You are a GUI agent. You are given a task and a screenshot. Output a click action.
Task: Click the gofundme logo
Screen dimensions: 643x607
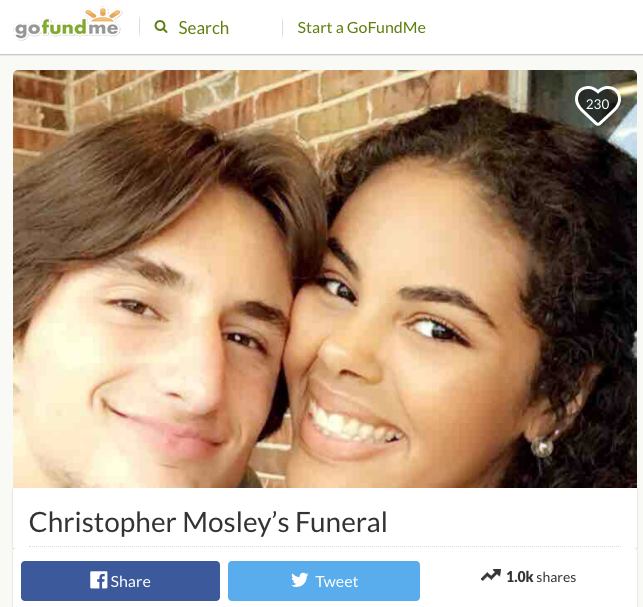tap(67, 24)
